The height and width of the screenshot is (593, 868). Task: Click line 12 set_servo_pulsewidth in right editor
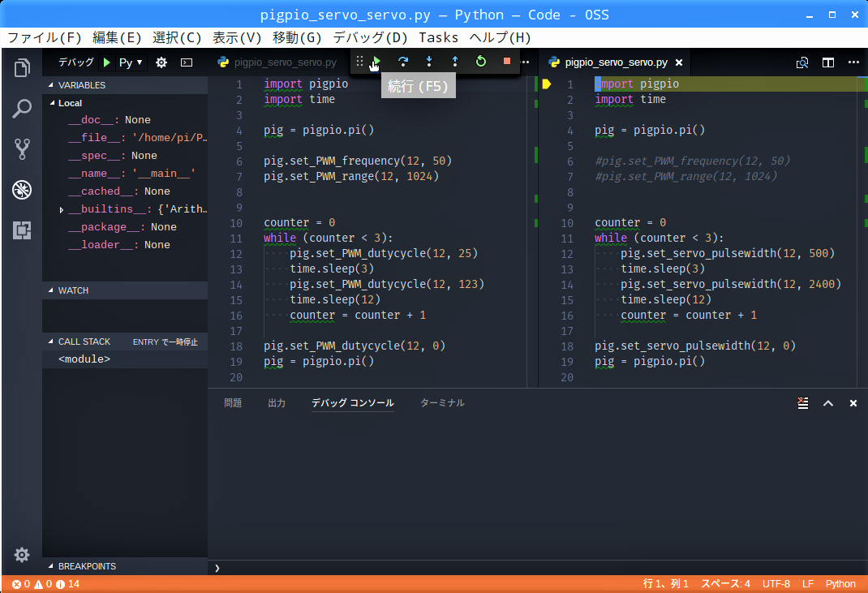click(698, 254)
